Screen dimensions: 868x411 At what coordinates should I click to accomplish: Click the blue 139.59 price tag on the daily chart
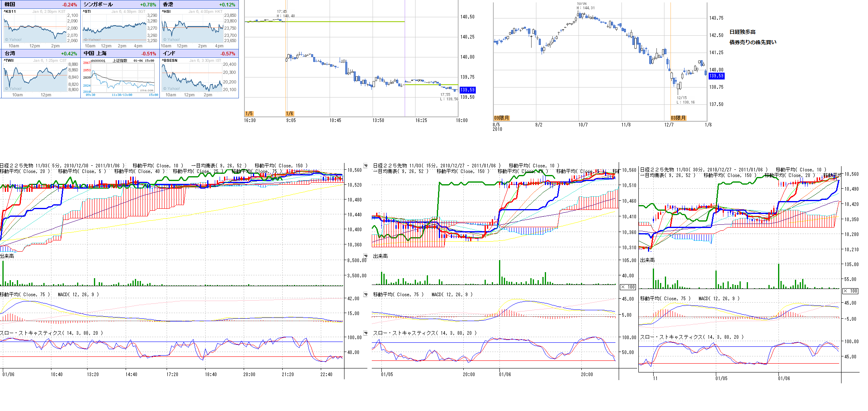tap(716, 76)
